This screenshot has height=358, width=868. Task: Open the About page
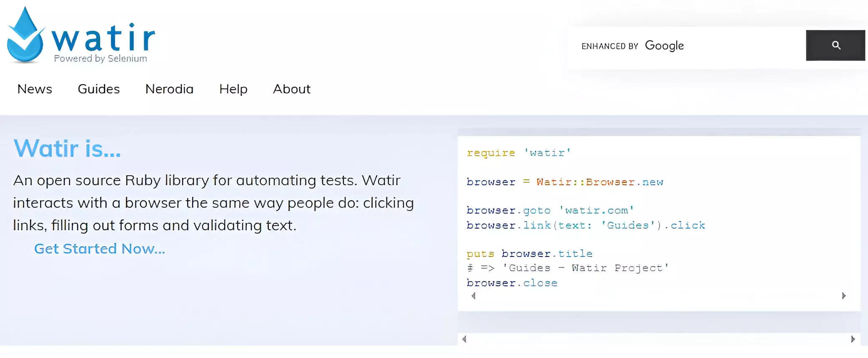292,89
